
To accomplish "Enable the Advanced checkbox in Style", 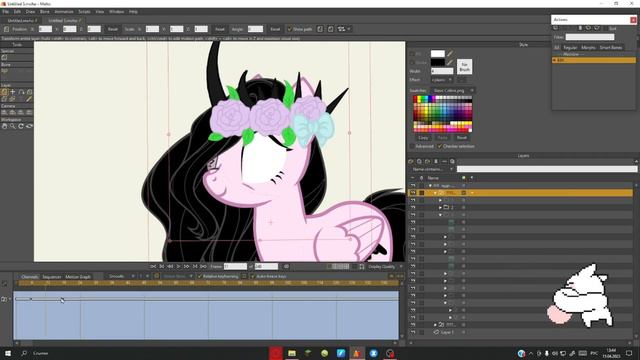I will (412, 146).
